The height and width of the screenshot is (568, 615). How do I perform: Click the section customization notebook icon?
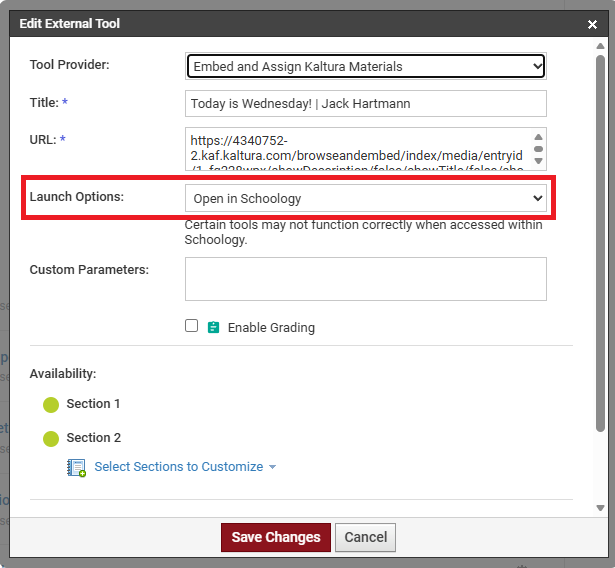(x=77, y=467)
